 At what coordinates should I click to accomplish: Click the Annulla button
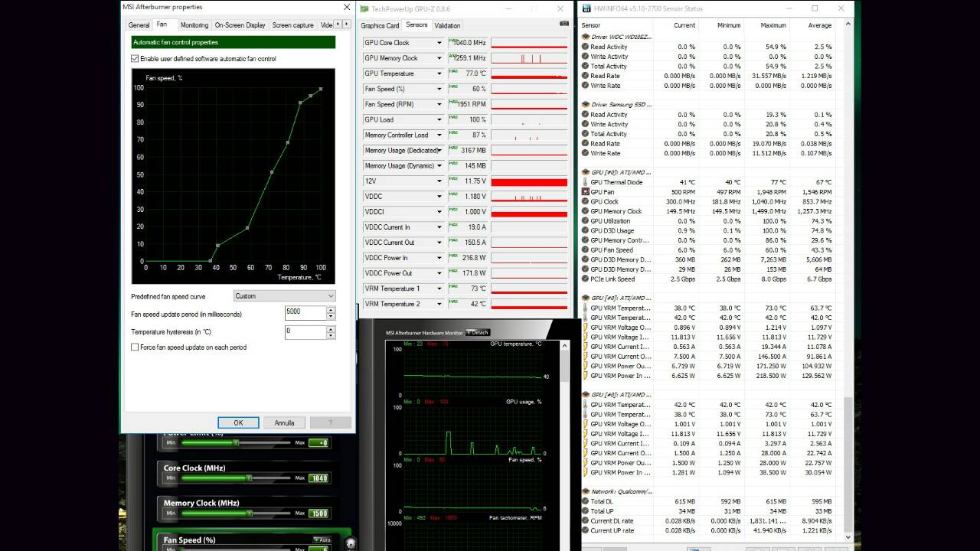(x=284, y=422)
